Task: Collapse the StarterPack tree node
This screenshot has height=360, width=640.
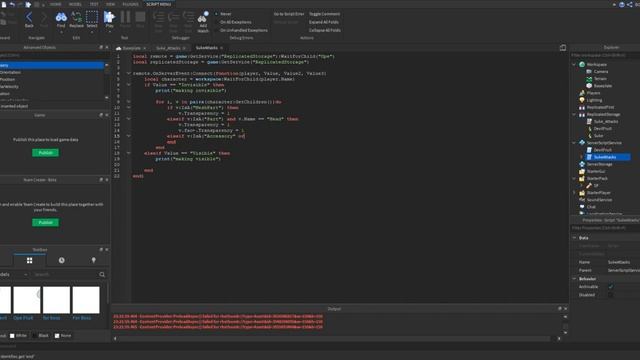Action: point(574,178)
